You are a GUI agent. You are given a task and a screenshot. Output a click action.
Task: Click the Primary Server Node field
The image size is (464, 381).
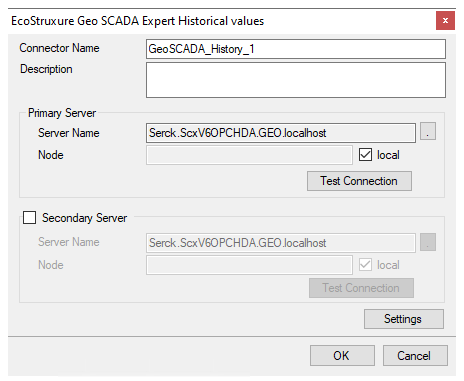coord(249,155)
